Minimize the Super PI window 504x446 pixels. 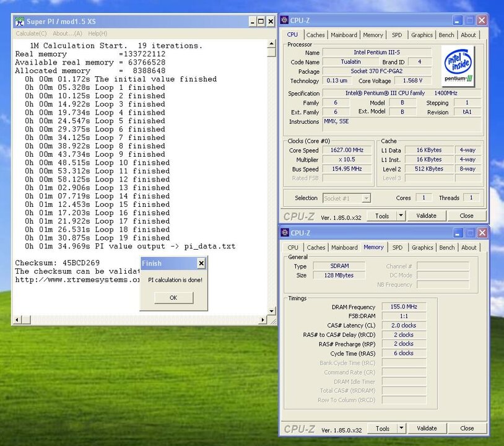[x=253, y=22]
